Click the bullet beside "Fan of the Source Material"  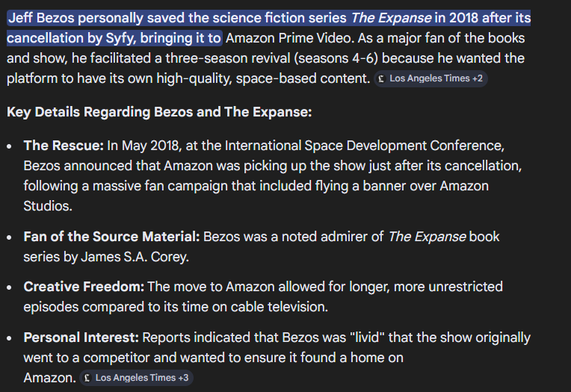point(9,237)
